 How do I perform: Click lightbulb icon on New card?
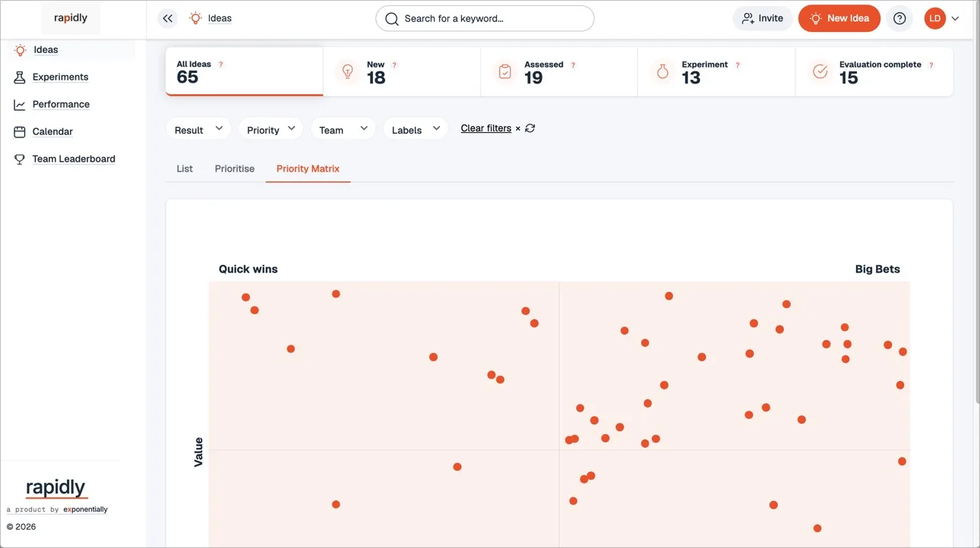(x=348, y=71)
